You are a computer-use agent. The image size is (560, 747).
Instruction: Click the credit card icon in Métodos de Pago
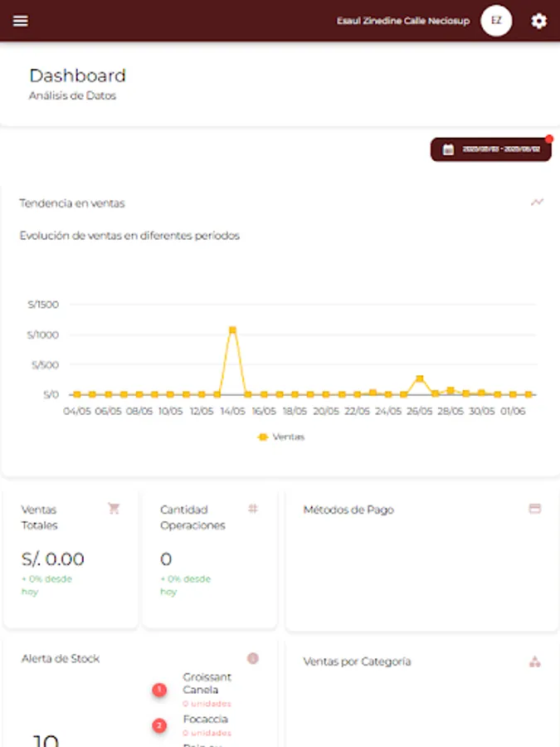pyautogui.click(x=535, y=509)
